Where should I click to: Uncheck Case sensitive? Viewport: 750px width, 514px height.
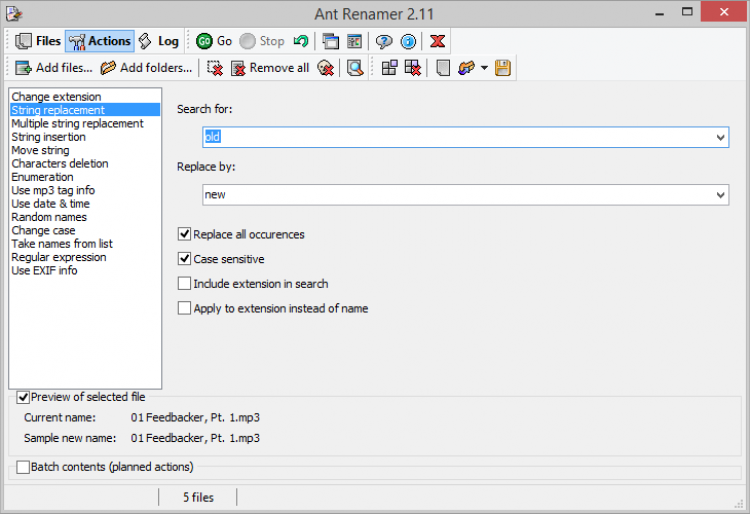point(184,259)
